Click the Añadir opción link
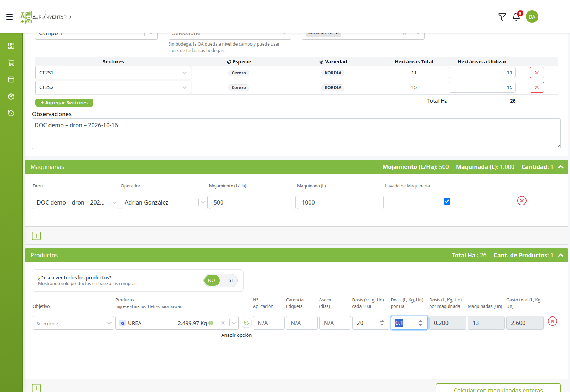This screenshot has width=570, height=392. pos(236,335)
